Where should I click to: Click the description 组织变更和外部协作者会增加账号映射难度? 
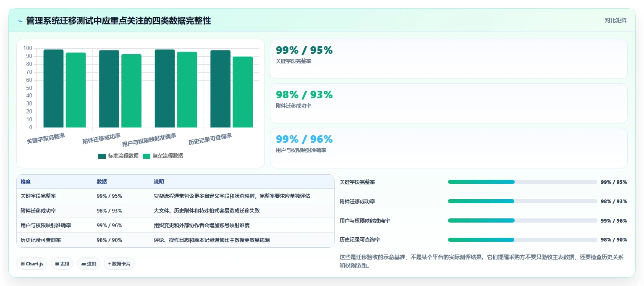pos(202,226)
